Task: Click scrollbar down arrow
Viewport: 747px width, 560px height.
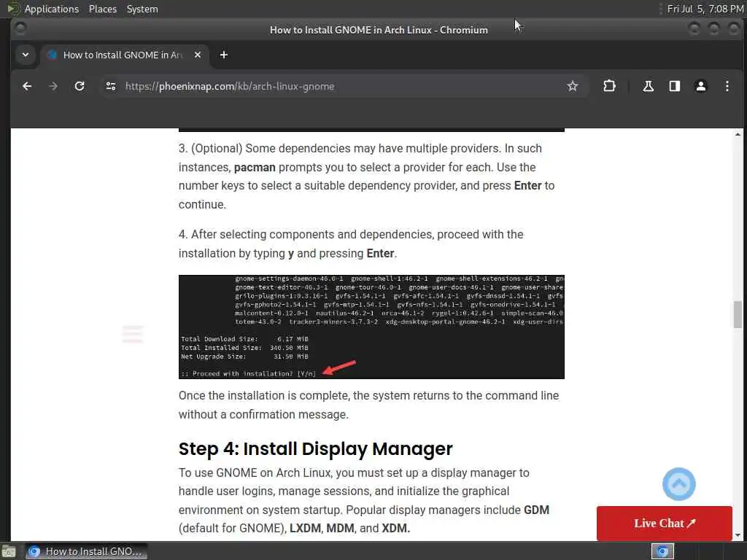Action: coord(738,535)
